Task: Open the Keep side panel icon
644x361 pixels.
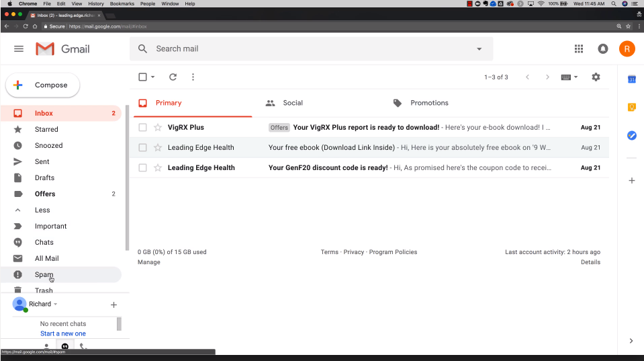Action: [x=632, y=108]
